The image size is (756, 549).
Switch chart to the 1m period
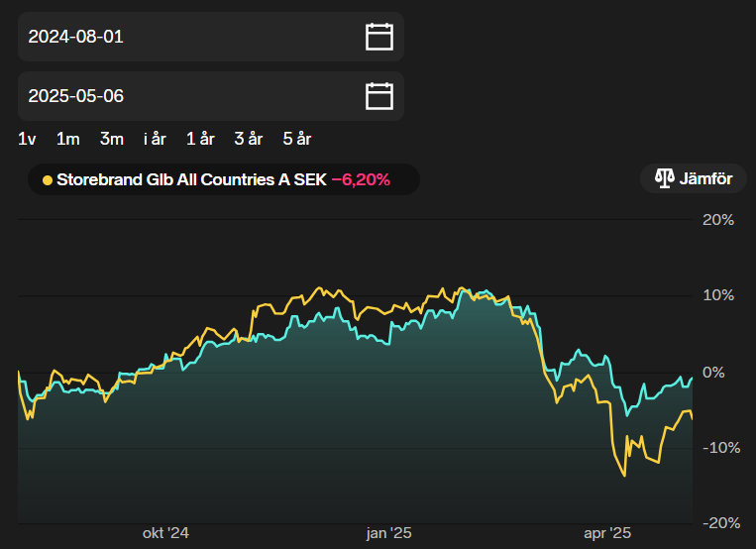[x=67, y=139]
